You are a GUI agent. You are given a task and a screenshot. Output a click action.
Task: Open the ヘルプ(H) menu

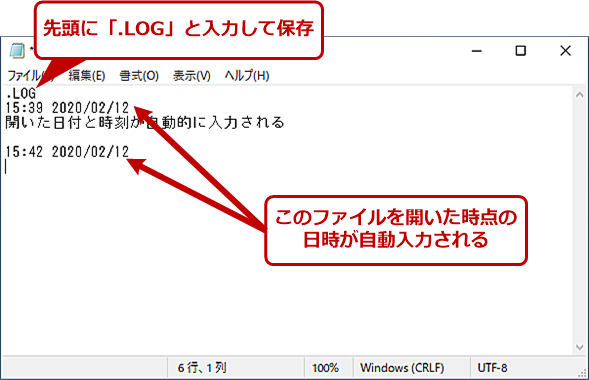[247, 76]
